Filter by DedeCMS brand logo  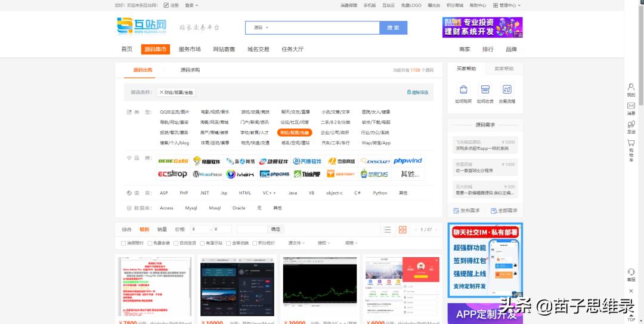[173, 161]
